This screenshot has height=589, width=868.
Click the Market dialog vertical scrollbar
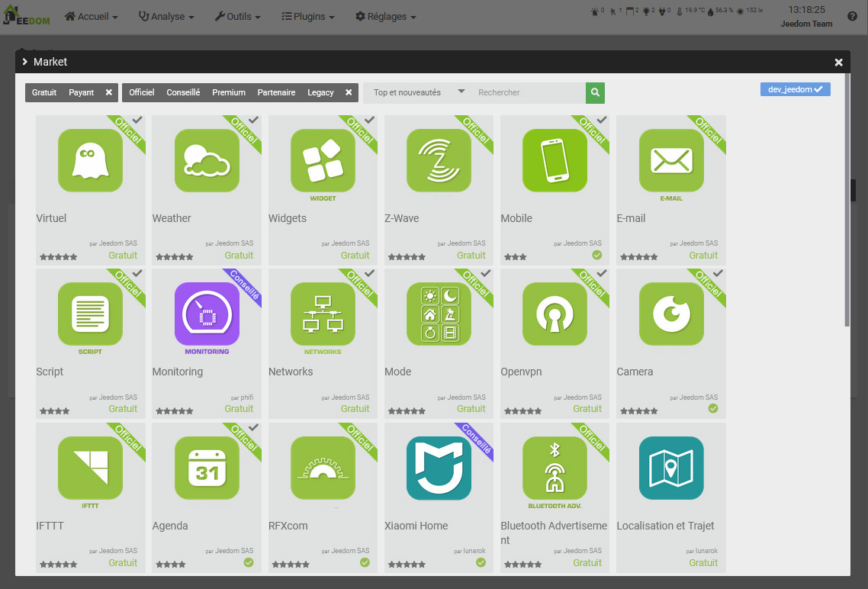(847, 199)
